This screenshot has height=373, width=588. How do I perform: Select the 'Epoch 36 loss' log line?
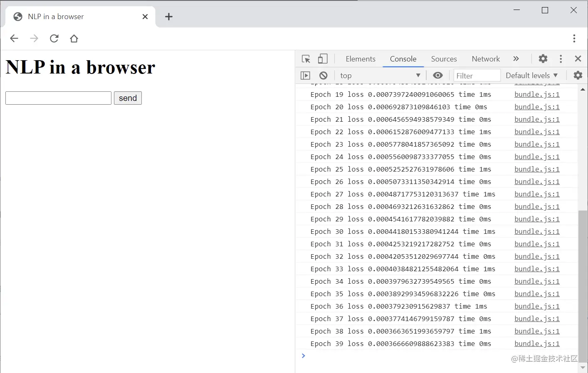click(398, 306)
